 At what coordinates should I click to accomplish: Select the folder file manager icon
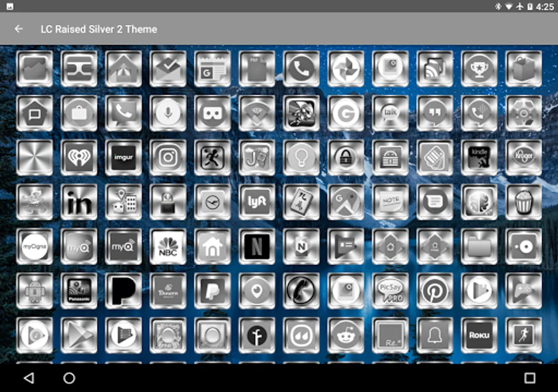pyautogui.click(x=479, y=246)
